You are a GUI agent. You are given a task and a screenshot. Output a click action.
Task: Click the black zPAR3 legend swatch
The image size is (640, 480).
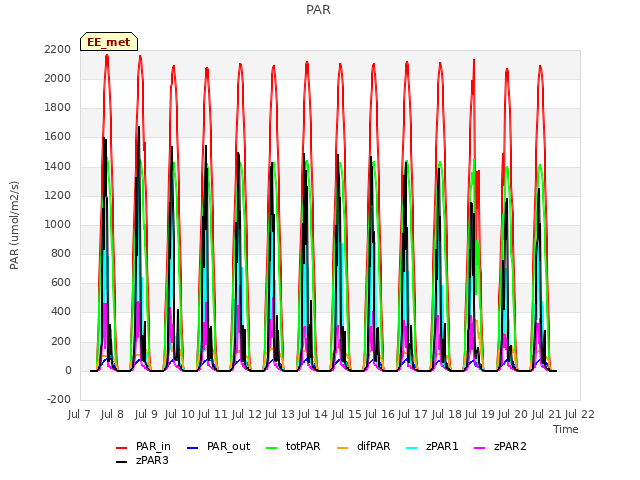point(122,462)
